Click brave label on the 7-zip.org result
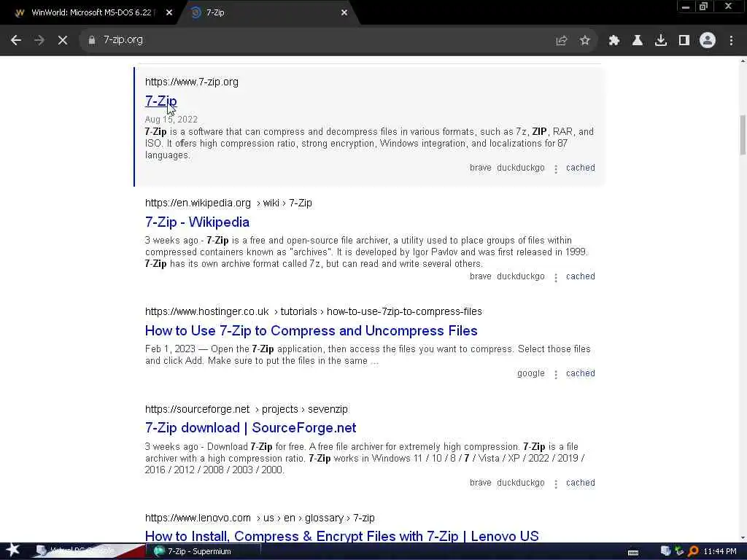Screen dimensions: 747x560 [480, 168]
